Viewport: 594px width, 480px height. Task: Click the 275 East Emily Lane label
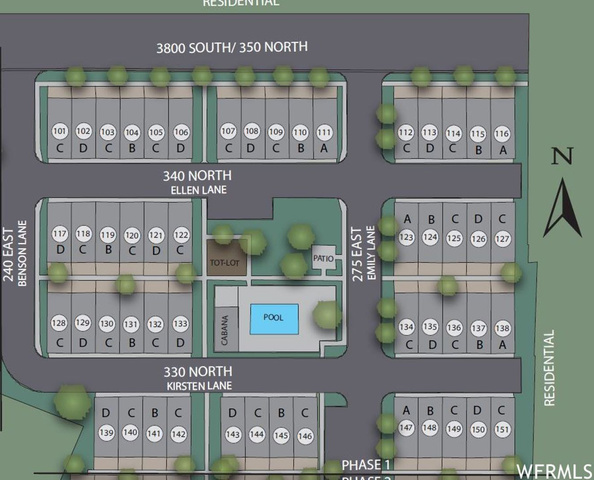coord(363,253)
